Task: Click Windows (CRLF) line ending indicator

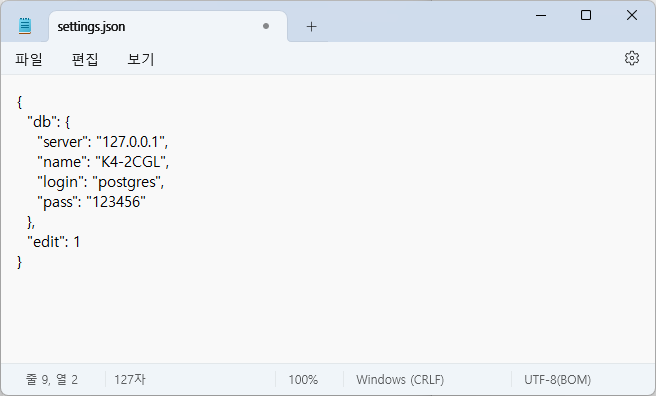Action: [400, 380]
